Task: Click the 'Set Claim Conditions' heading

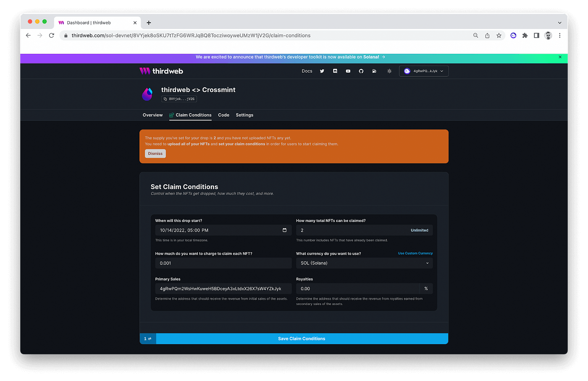Action: tap(184, 187)
